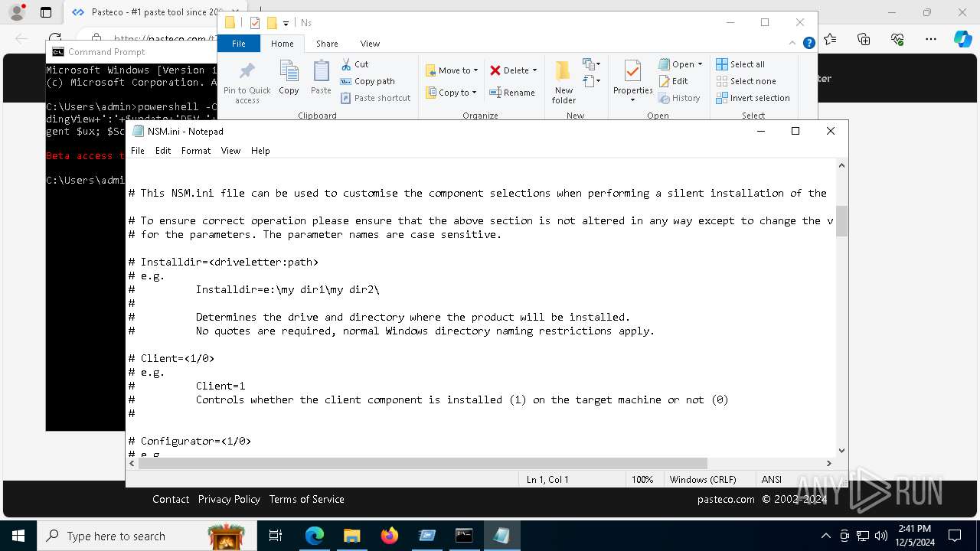Click the Properties checkmark icon in ribbon
This screenshot has width=980, height=551.
[x=632, y=72]
